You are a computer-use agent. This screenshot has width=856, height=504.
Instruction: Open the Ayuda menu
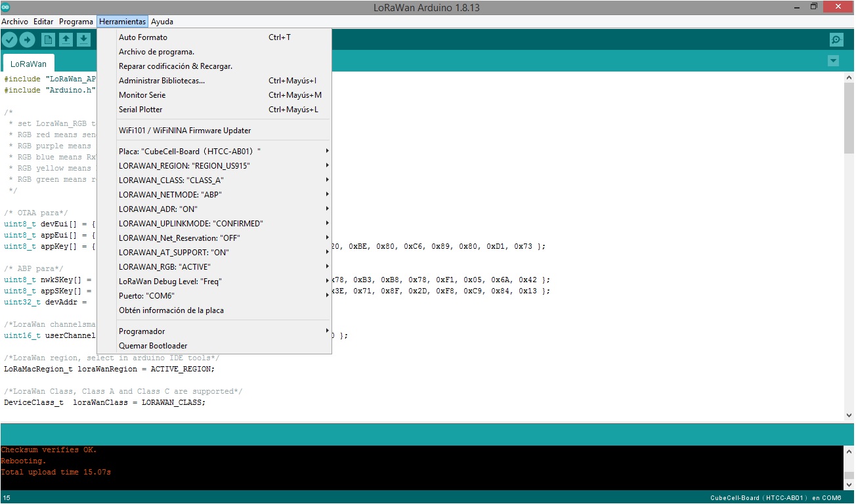point(162,22)
